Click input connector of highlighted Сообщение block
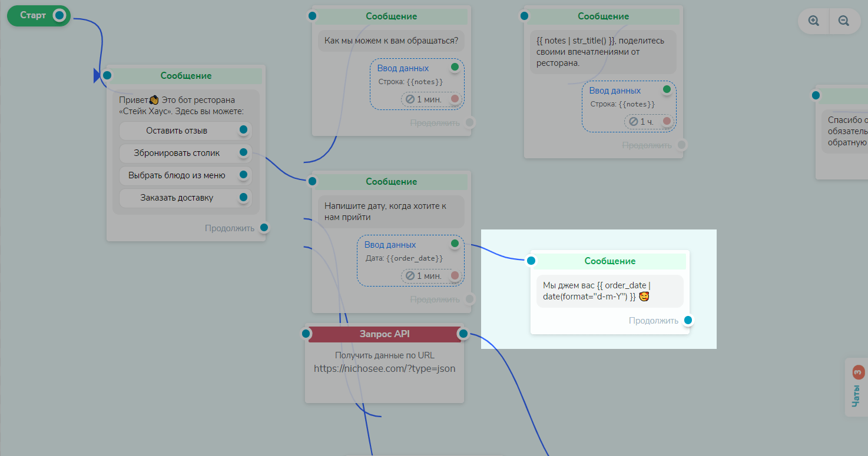Viewport: 868px width, 456px height. (531, 261)
